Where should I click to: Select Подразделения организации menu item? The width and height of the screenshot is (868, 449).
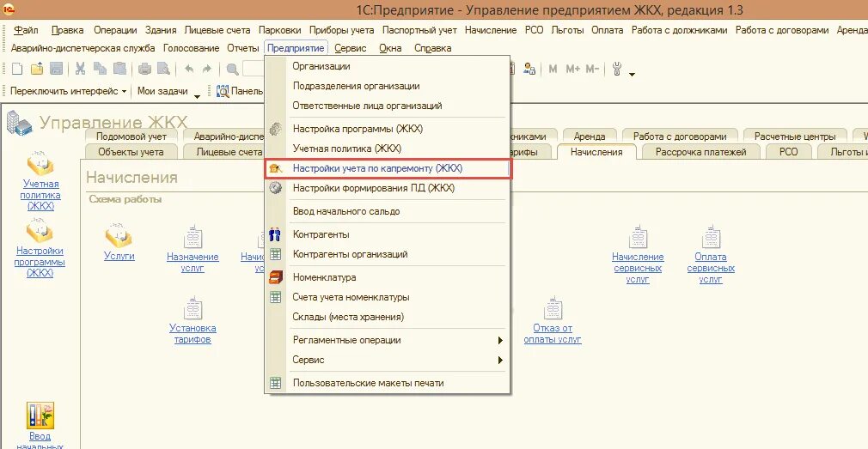[387, 86]
